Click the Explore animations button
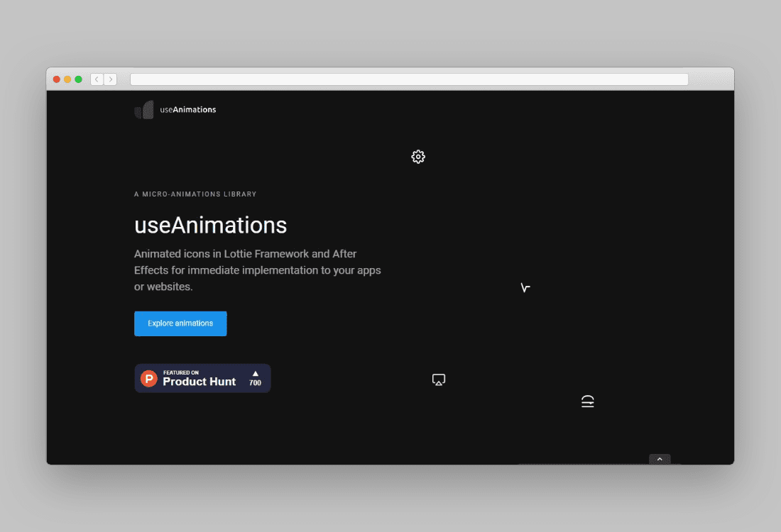The height and width of the screenshot is (532, 781). 180,323
